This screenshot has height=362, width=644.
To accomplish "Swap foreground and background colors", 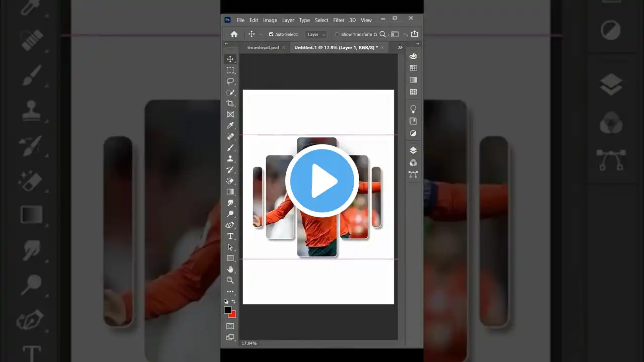I will (x=233, y=302).
